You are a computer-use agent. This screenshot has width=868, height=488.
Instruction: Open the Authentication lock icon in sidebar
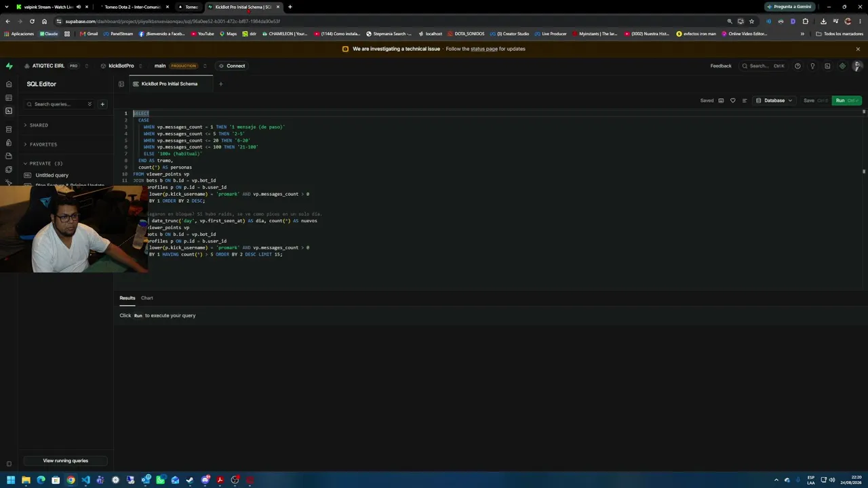(x=9, y=142)
